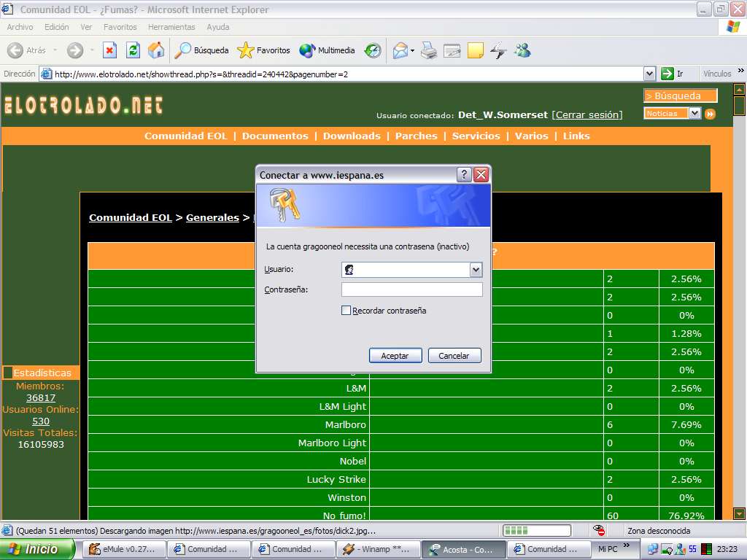Open the Messenger toolbar icon
The image size is (747, 560).
522,50
